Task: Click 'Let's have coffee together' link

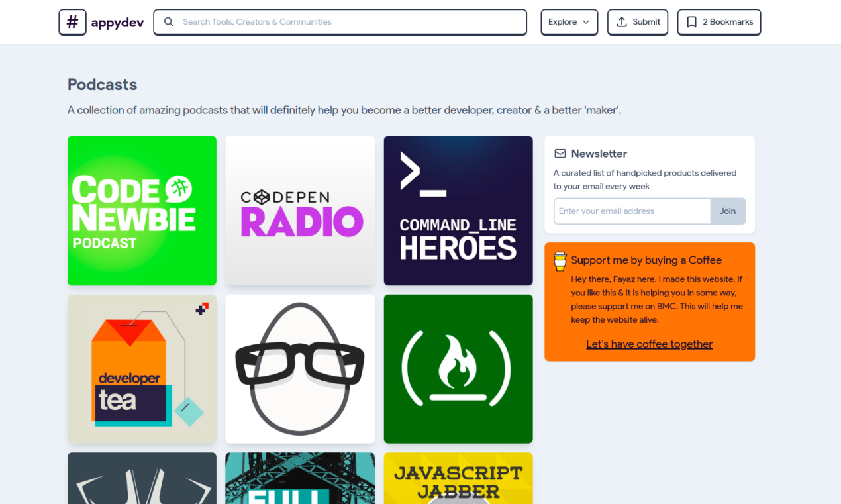Action: tap(649, 344)
